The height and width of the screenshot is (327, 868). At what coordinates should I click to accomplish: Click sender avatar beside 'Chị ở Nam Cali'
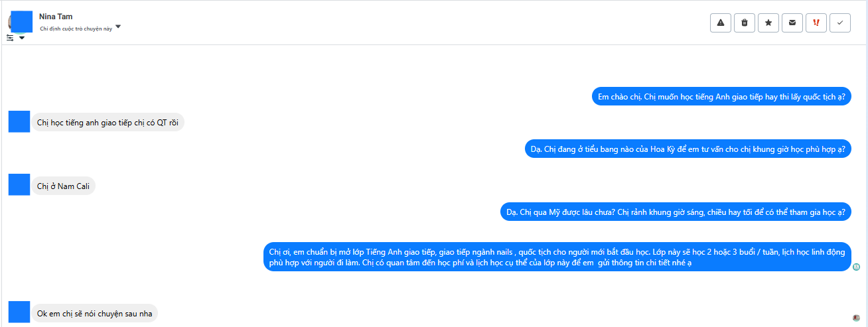tap(19, 185)
